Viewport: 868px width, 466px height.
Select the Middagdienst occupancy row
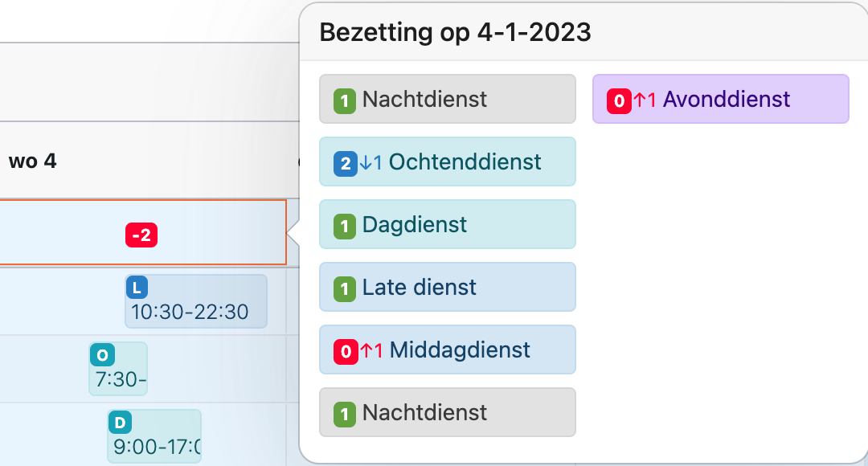pos(448,349)
